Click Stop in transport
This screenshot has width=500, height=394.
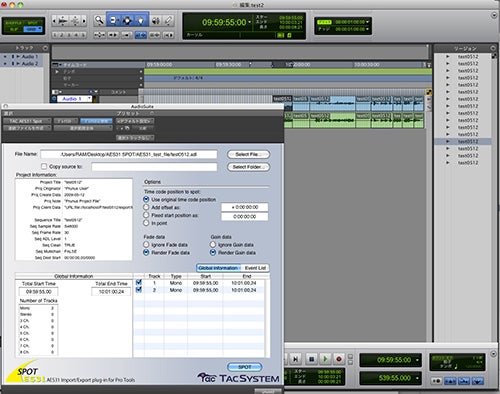point(311,359)
